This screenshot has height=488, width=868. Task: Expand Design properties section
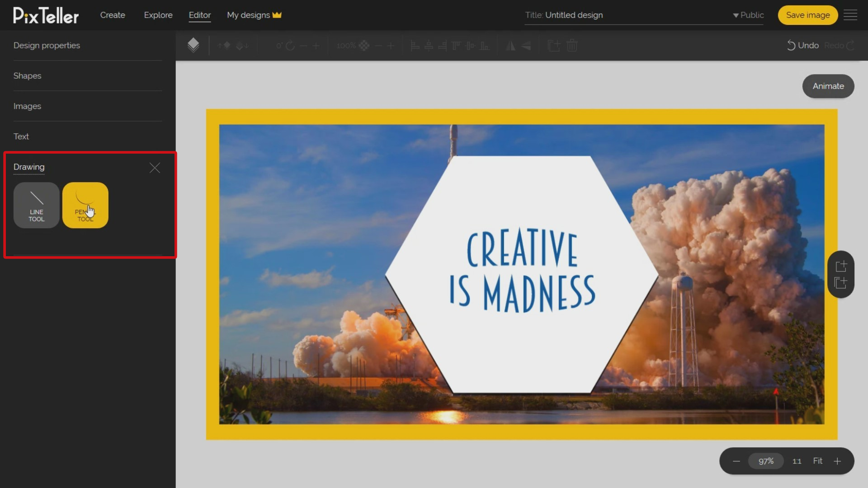click(87, 46)
